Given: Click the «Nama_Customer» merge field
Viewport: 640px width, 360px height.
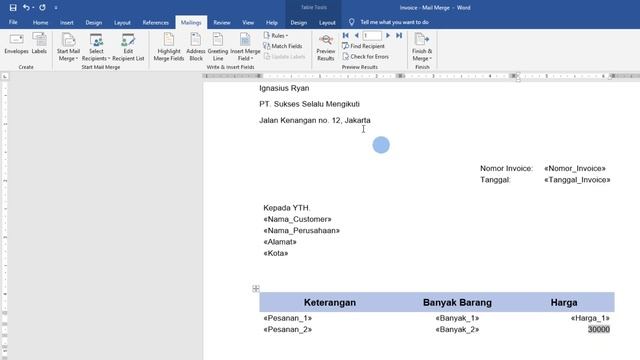Looking at the screenshot, I should tap(297, 219).
